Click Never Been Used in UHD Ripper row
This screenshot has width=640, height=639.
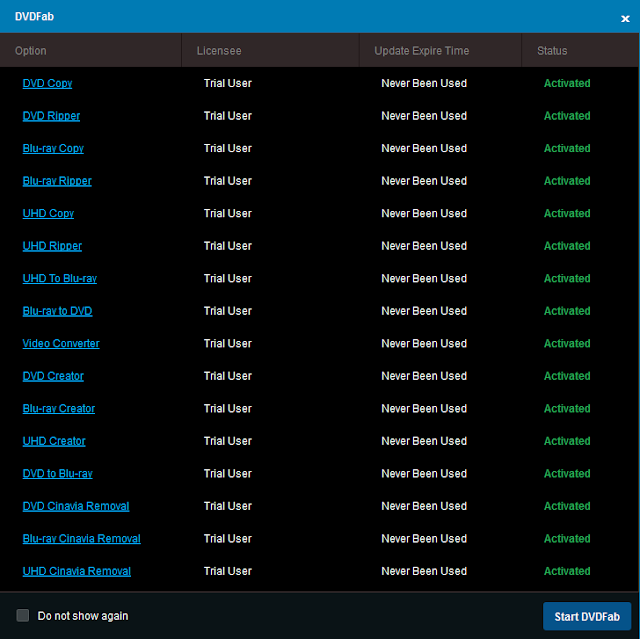(x=424, y=246)
